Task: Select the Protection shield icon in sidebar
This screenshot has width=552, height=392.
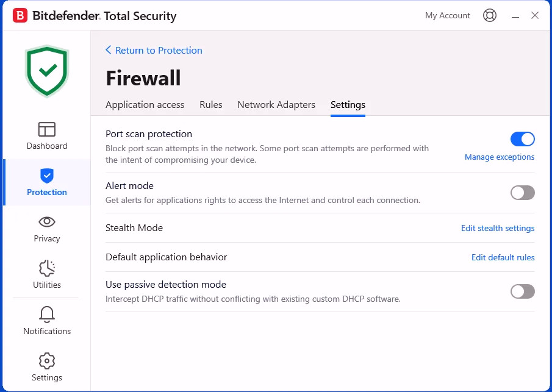Action: point(47,175)
